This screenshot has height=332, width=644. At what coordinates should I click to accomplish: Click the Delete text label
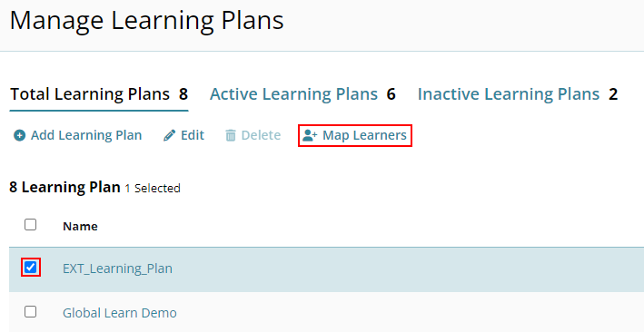[x=262, y=135]
